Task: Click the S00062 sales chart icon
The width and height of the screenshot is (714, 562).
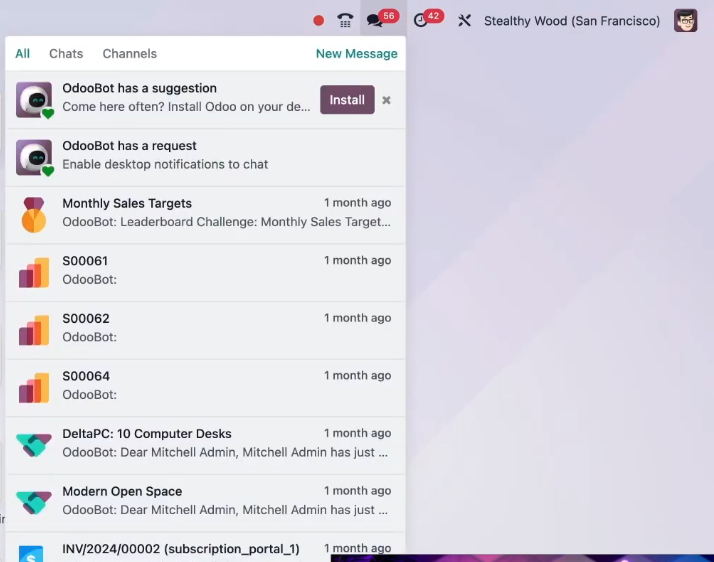Action: coord(34,330)
